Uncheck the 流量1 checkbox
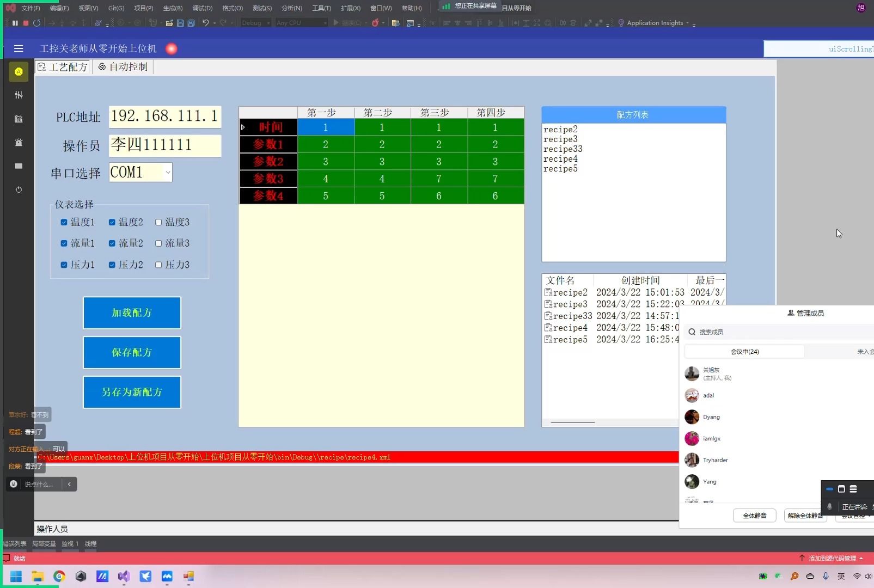This screenshot has width=874, height=588. click(x=64, y=243)
